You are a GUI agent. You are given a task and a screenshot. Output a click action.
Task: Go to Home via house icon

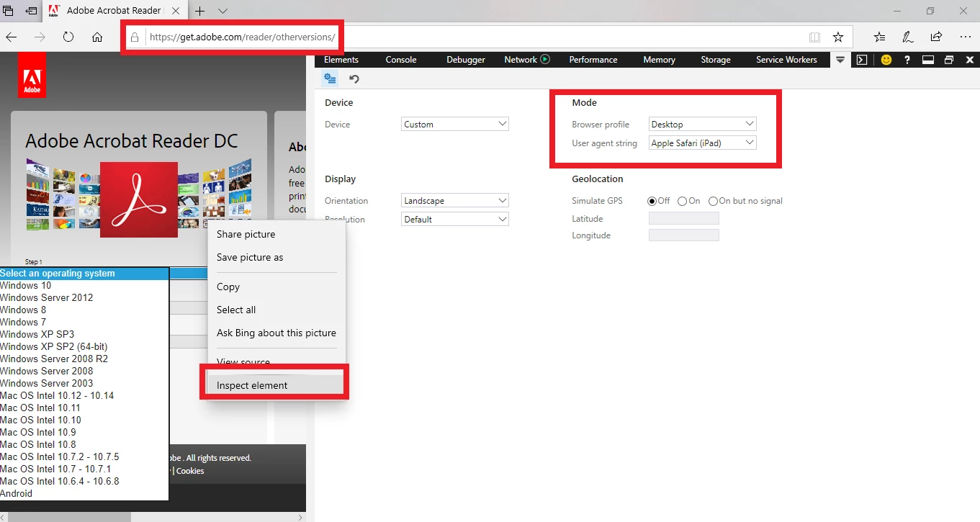97,37
